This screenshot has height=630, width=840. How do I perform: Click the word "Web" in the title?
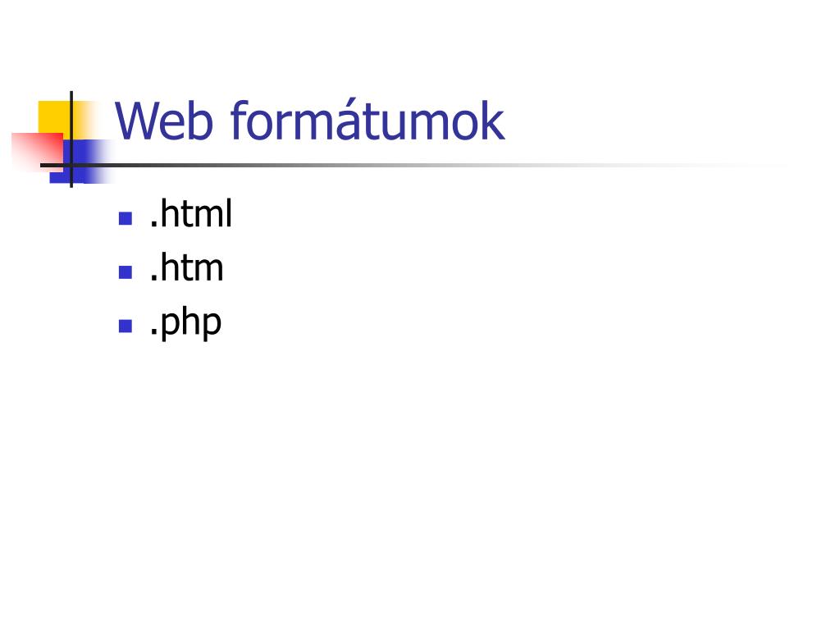click(164, 121)
